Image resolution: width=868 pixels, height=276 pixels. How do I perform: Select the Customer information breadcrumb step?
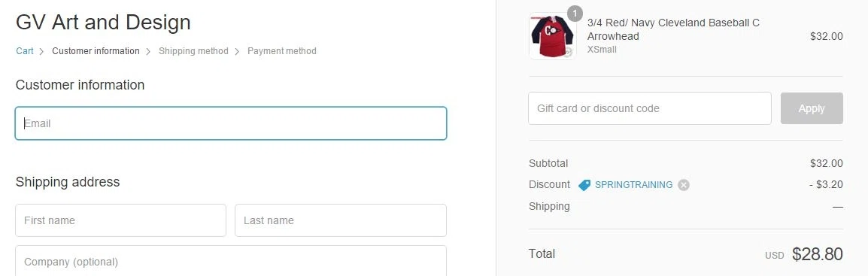pyautogui.click(x=96, y=51)
